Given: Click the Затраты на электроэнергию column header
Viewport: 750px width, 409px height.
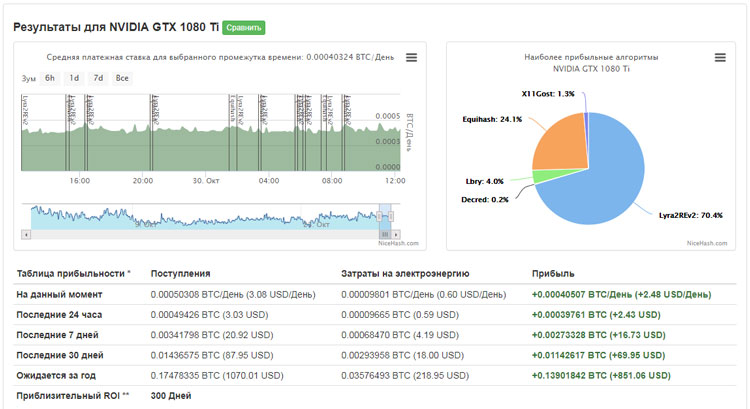Looking at the screenshot, I should 405,274.
